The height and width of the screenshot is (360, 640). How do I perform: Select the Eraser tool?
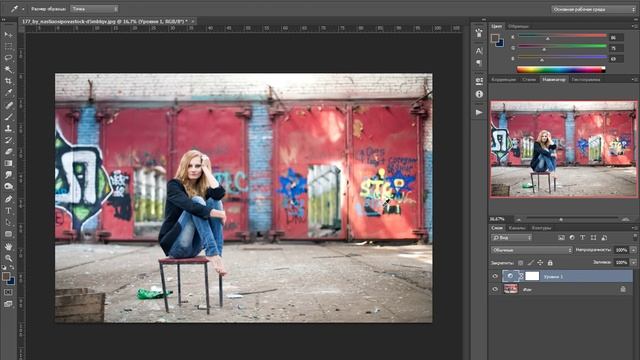coord(8,151)
